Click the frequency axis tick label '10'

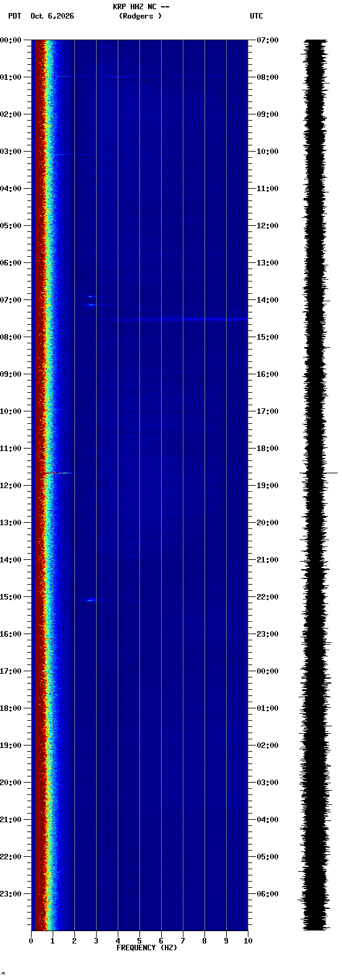[x=248, y=941]
